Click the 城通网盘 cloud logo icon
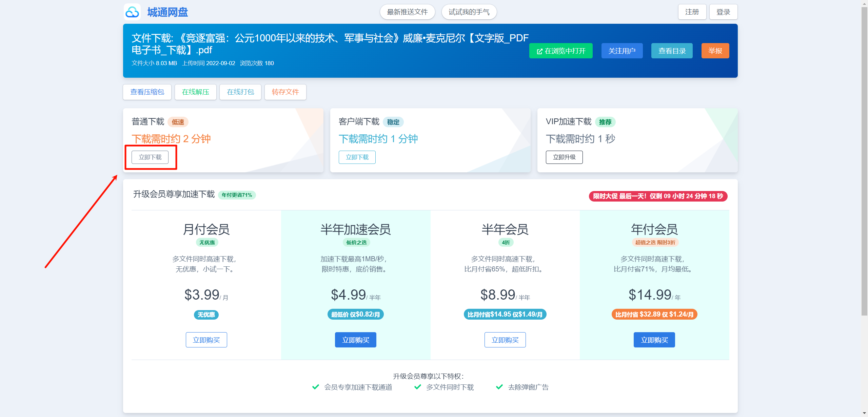The height and width of the screenshot is (417, 868). tap(132, 12)
